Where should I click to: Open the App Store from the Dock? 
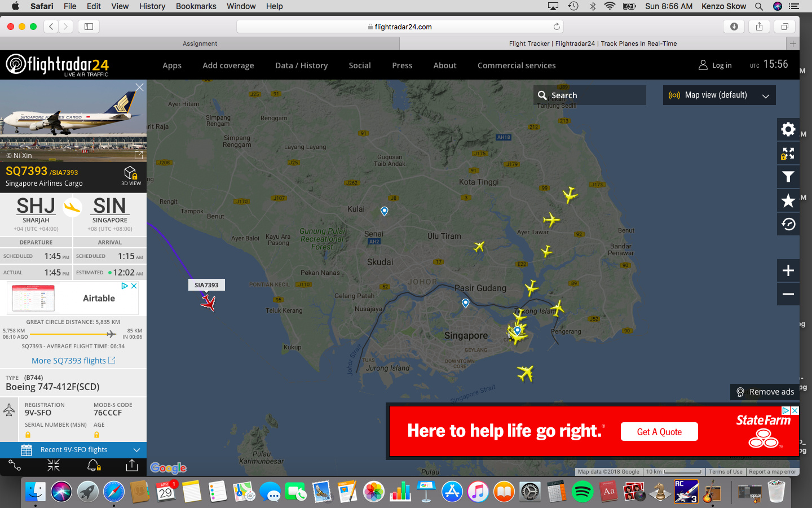(x=452, y=492)
